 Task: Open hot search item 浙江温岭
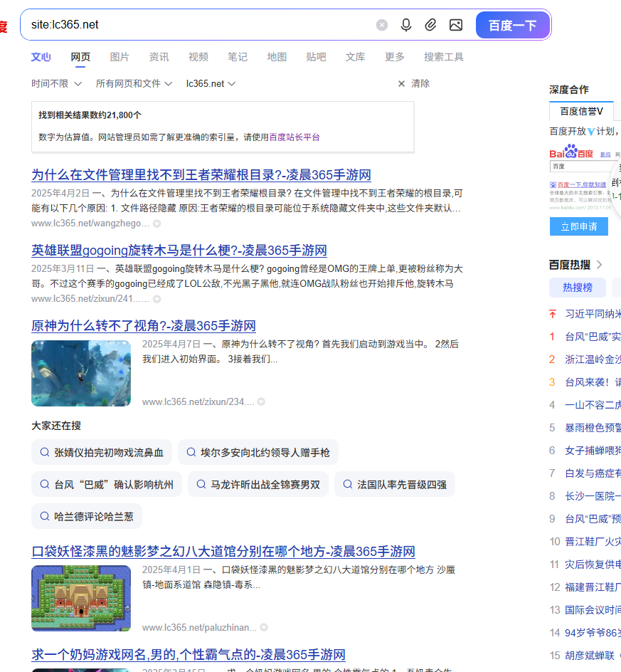pyautogui.click(x=593, y=359)
